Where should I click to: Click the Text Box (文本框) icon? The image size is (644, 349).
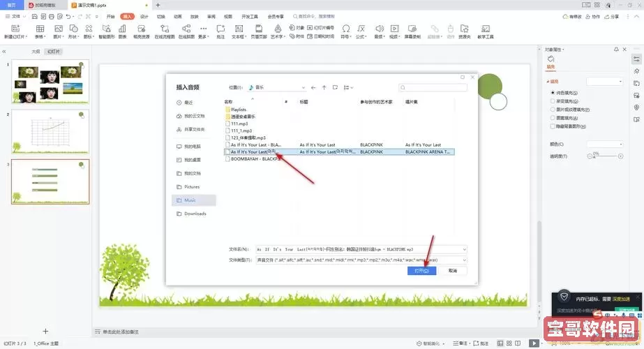239,29
